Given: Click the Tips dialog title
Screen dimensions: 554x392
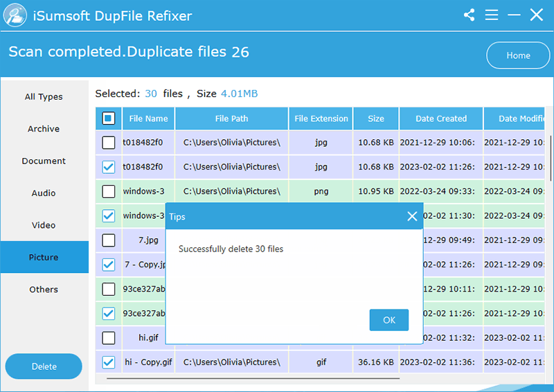Looking at the screenshot, I should 177,217.
